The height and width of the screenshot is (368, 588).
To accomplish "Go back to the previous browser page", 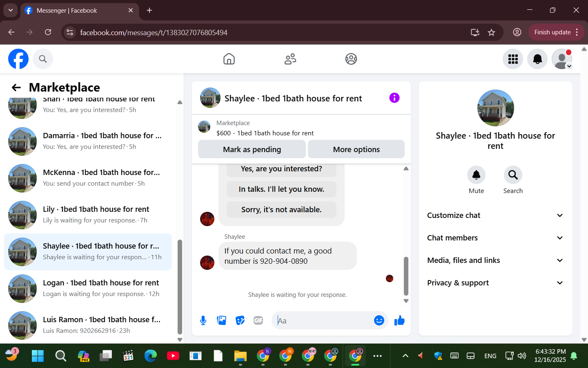I will click(x=11, y=32).
